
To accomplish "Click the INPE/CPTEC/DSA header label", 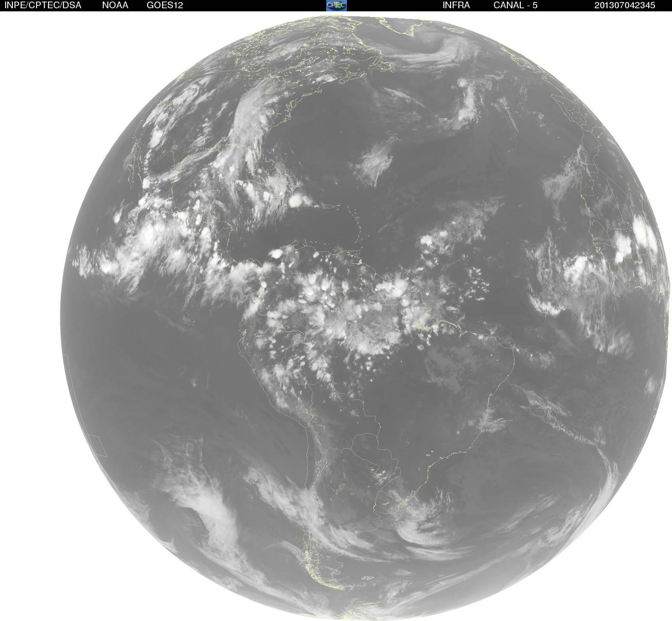I will click(x=43, y=5).
